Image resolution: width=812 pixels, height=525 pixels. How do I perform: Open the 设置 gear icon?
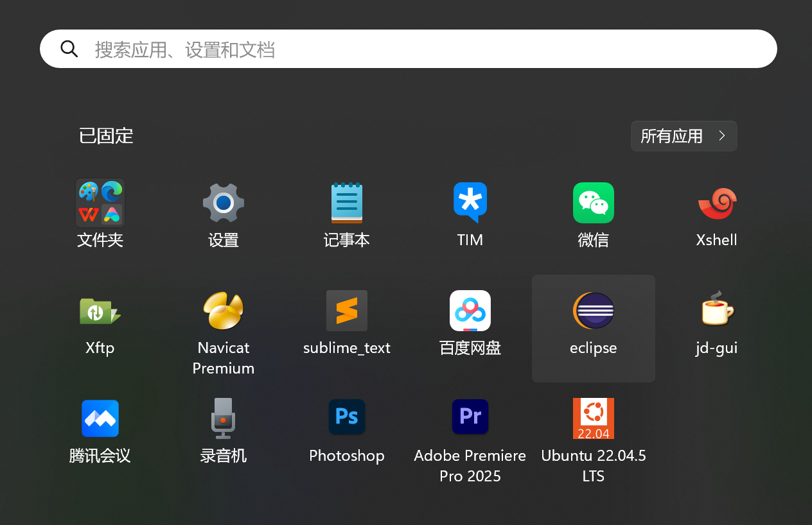224,203
